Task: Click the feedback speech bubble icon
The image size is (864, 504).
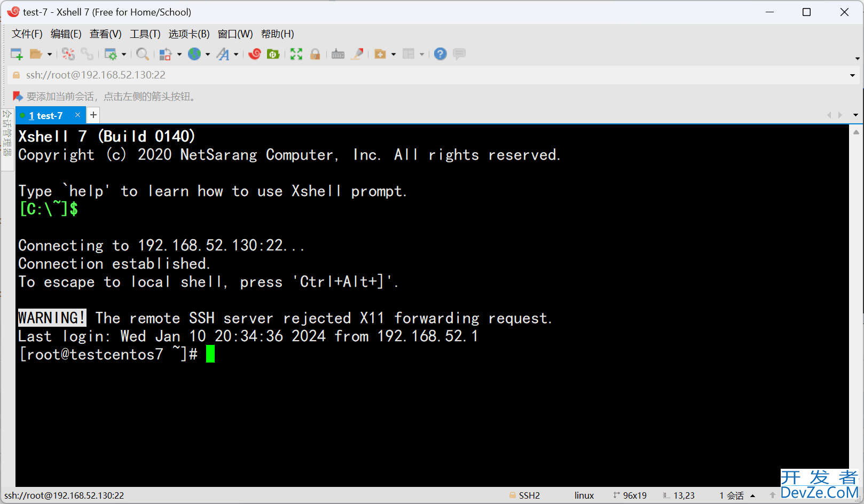Action: [459, 54]
